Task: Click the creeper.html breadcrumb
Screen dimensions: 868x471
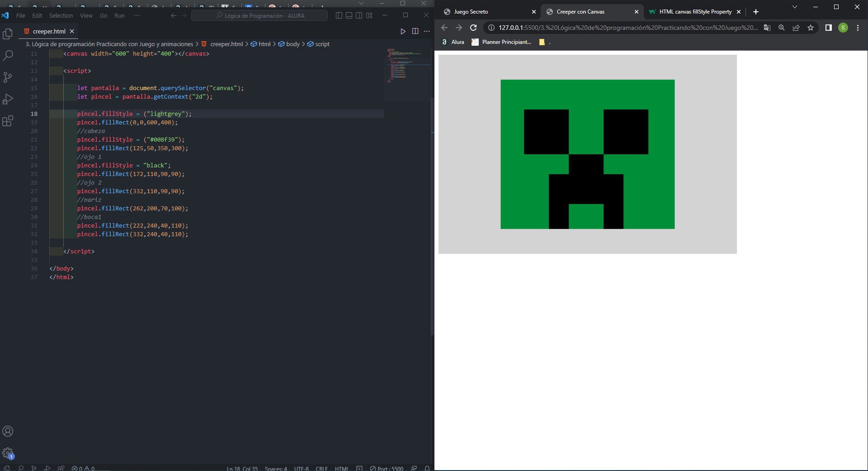Action: click(x=222, y=44)
